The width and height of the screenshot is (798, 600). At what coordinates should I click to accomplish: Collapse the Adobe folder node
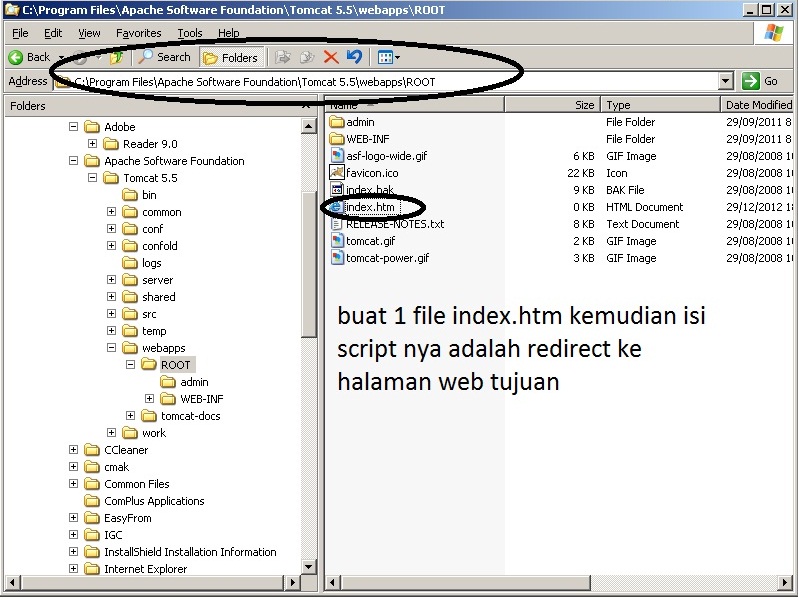point(73,126)
